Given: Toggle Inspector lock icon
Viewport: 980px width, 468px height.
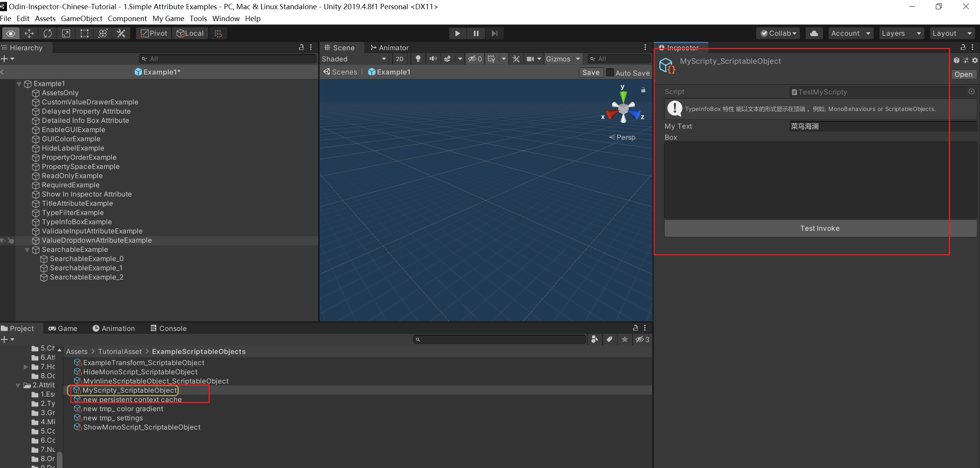Looking at the screenshot, I should (x=963, y=47).
